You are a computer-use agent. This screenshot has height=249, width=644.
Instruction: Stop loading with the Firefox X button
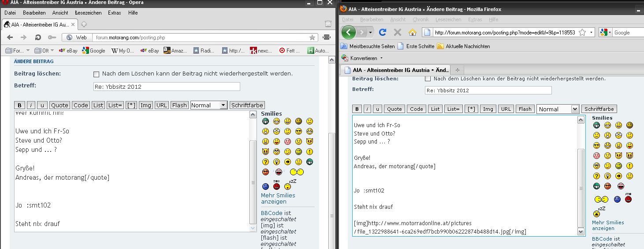click(398, 32)
